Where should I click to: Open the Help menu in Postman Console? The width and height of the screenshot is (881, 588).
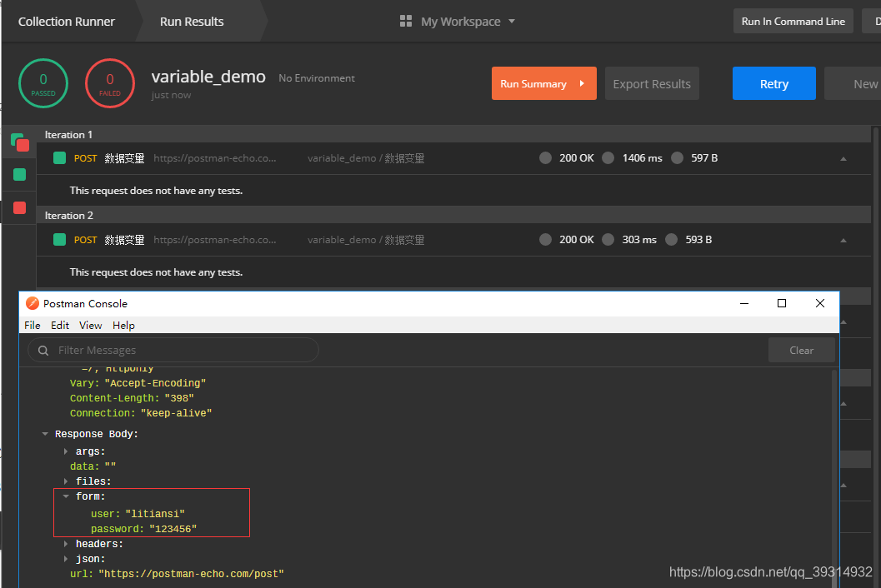point(123,325)
